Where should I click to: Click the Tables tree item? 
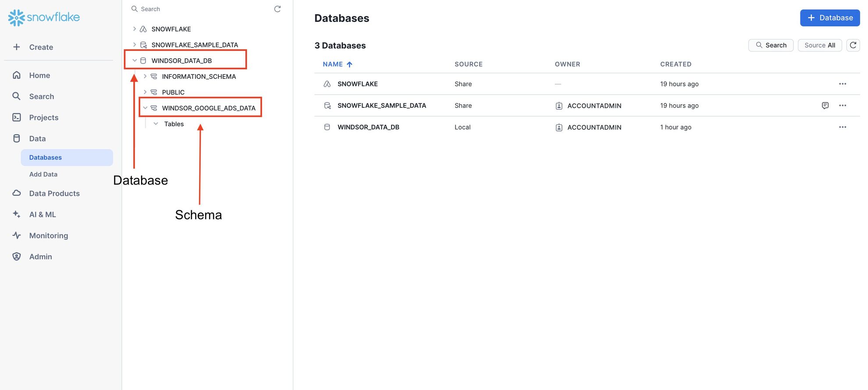174,124
